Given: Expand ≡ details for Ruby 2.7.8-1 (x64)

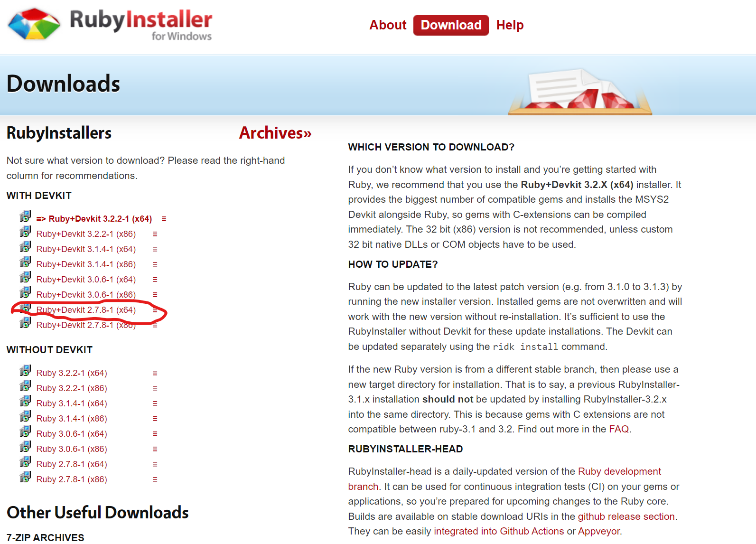Looking at the screenshot, I should tap(155, 464).
